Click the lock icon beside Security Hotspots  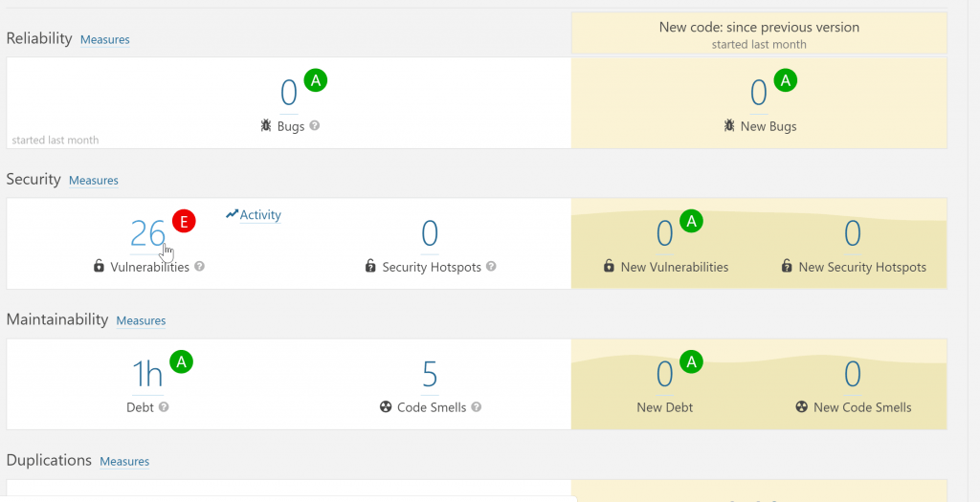click(x=370, y=266)
